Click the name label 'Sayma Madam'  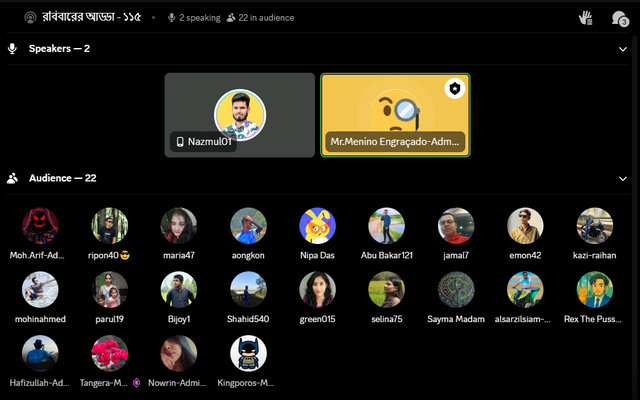[x=456, y=319]
